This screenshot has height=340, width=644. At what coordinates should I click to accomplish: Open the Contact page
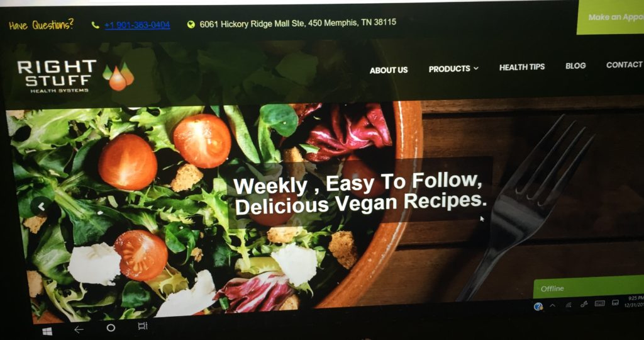(x=625, y=65)
